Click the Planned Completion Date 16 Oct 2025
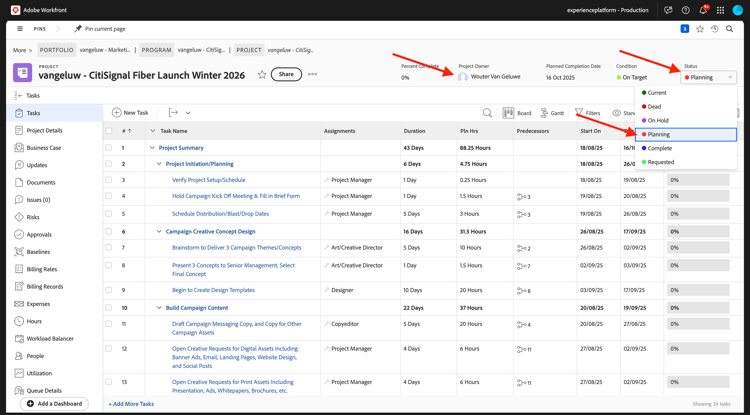Viewport: 750px width, 415px height. (560, 77)
